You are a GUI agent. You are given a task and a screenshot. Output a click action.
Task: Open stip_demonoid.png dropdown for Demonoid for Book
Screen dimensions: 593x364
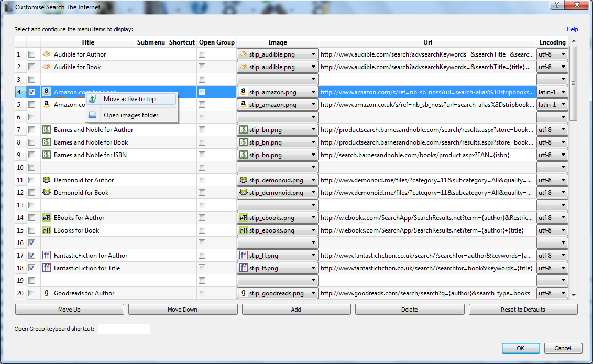pos(278,192)
